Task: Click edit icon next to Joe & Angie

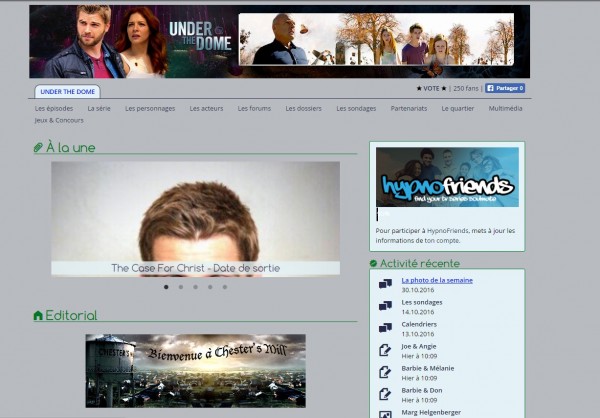Action: 385,350
